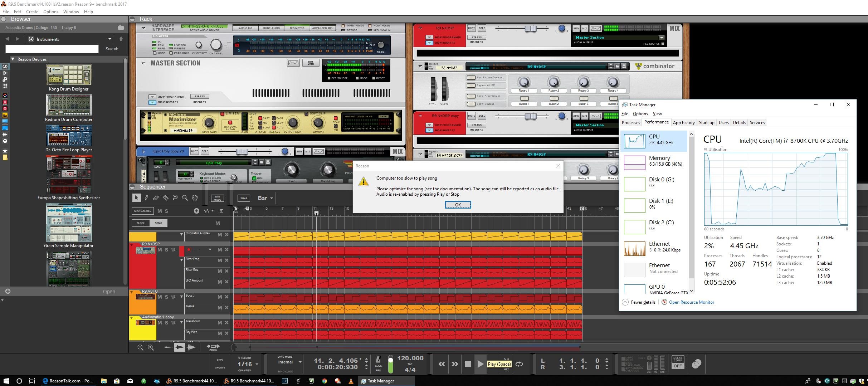Open the Create menu
Image resolution: width=868 pixels, height=386 pixels.
pyautogui.click(x=32, y=11)
